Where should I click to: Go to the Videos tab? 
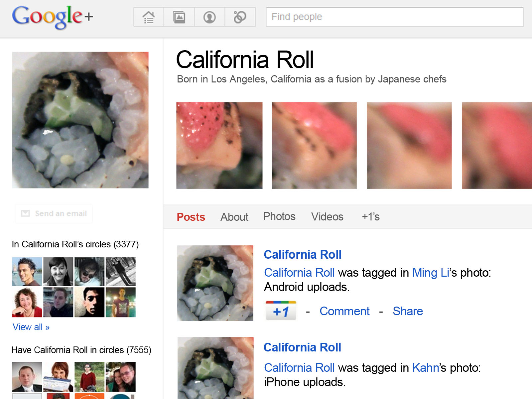pos(327,217)
